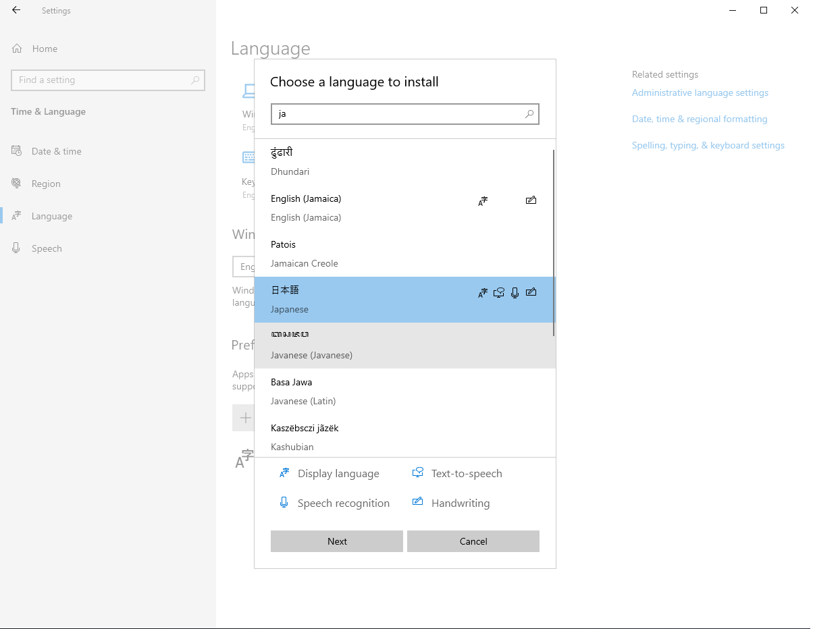Select the Japanese language entry
The image size is (840, 629).
click(x=404, y=300)
